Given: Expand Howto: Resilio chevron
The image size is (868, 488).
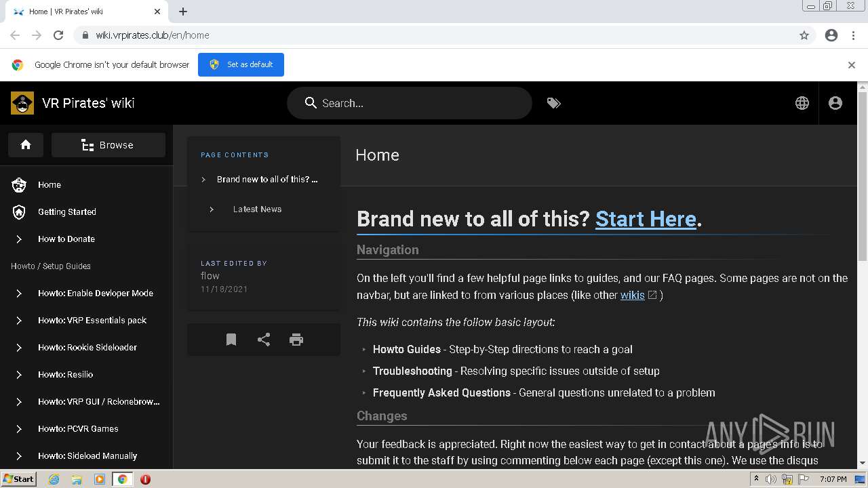Looking at the screenshot, I should coord(19,374).
